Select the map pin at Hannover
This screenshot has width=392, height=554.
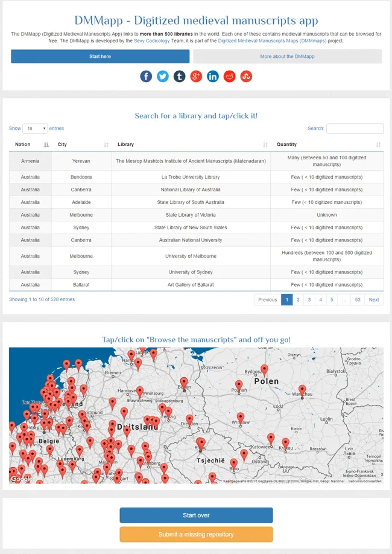tap(140, 392)
